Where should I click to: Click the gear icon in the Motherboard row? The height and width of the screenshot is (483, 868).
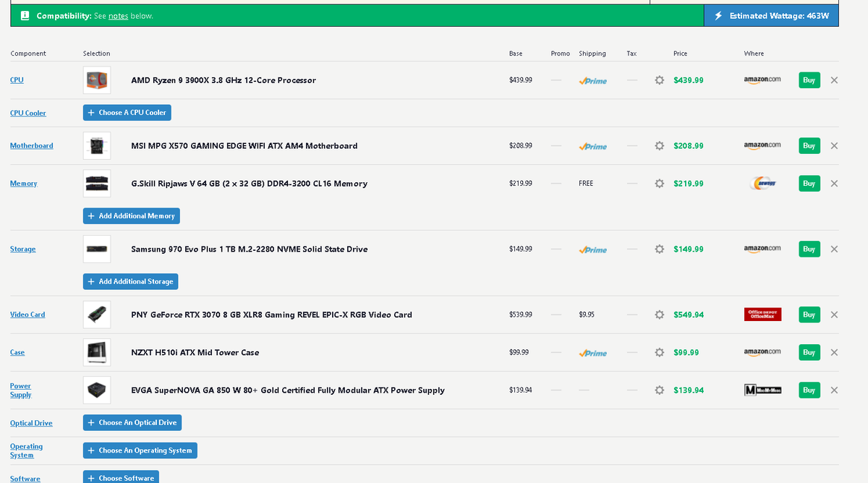point(659,145)
